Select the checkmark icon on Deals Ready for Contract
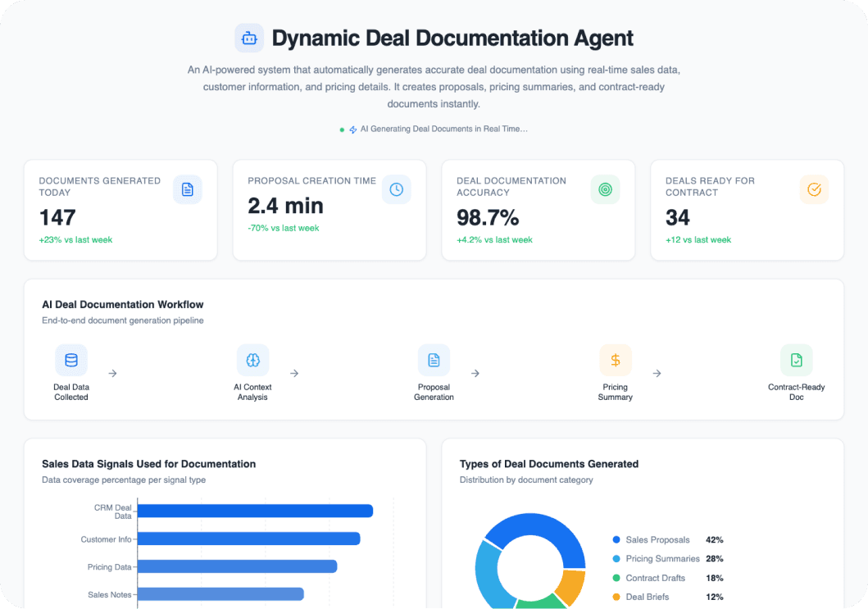 814,189
